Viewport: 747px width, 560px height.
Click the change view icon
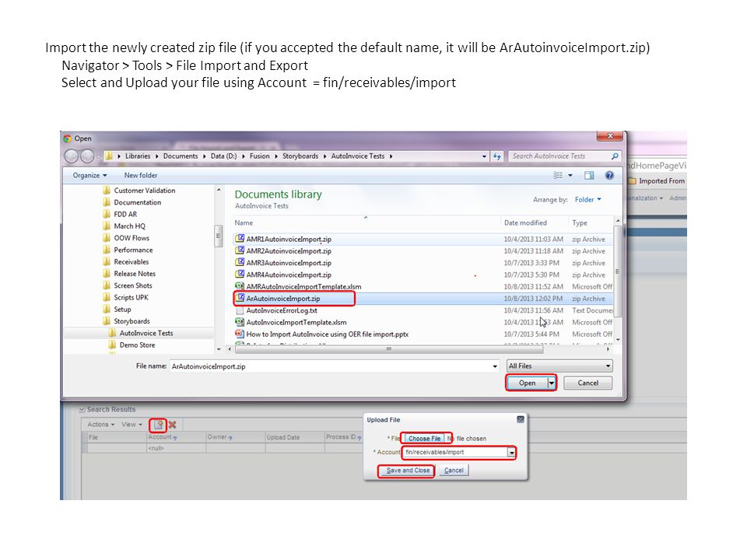click(x=558, y=175)
